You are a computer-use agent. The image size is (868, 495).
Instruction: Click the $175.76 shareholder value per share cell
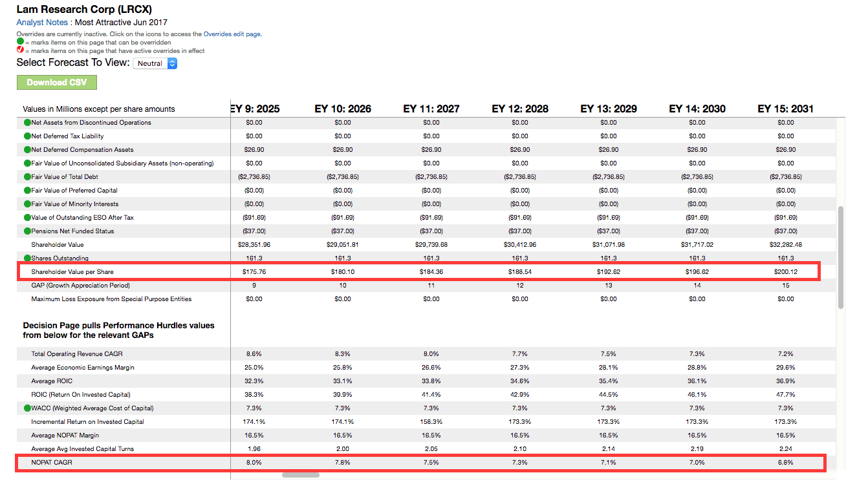tap(254, 272)
